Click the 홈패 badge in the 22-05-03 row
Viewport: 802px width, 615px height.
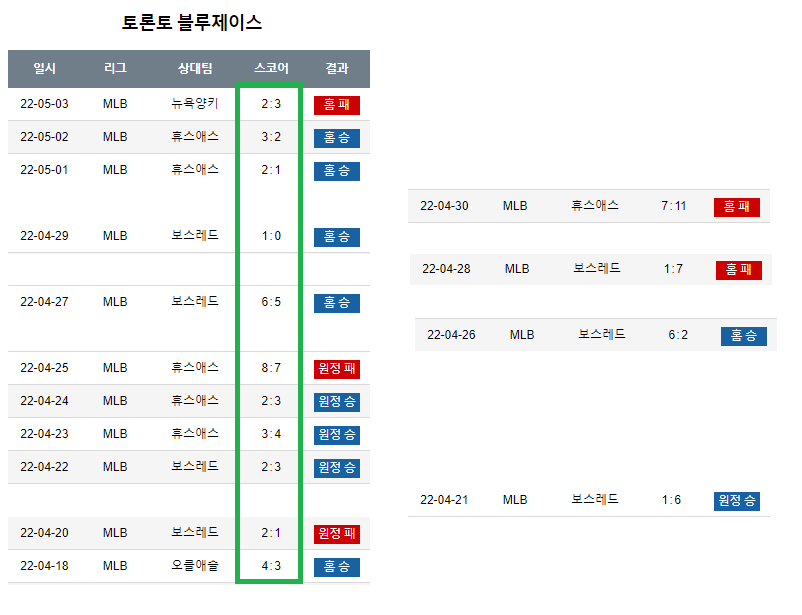click(336, 105)
